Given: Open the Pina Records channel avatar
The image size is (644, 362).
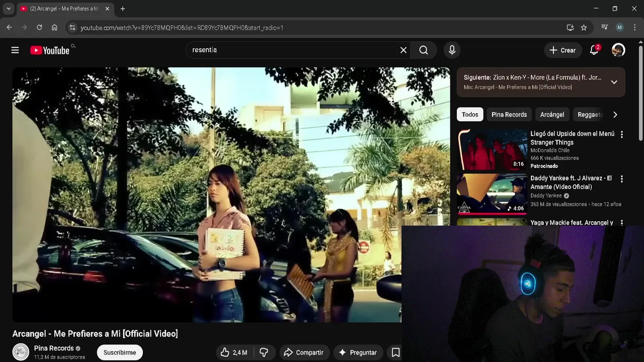Looking at the screenshot, I should pyautogui.click(x=21, y=352).
